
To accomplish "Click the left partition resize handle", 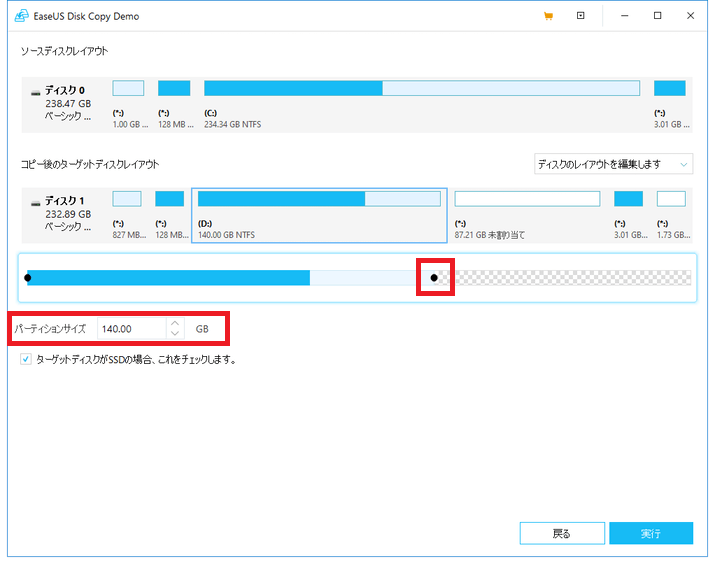I will (28, 277).
